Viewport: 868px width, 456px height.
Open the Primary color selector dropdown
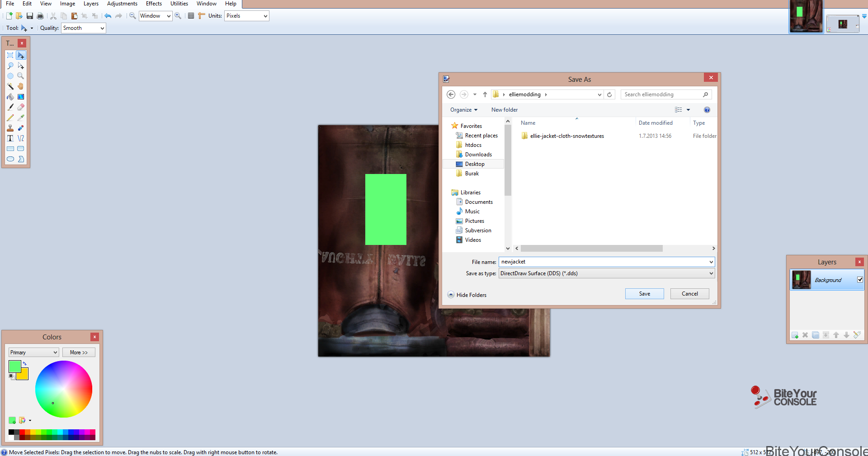[34, 353]
